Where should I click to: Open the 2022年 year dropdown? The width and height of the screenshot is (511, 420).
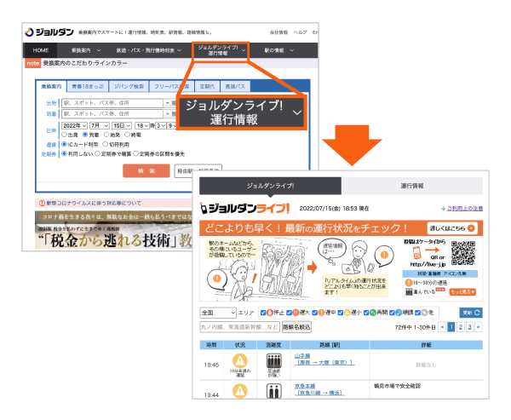75,125
